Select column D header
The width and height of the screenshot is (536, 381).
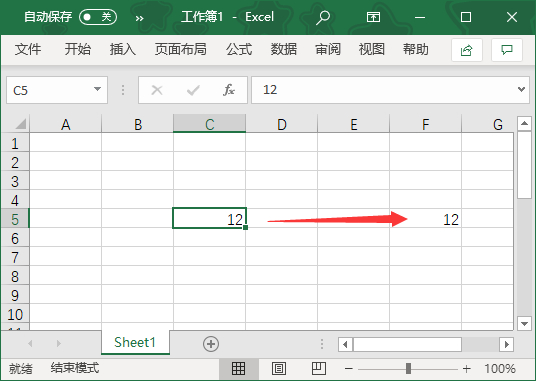click(x=281, y=124)
